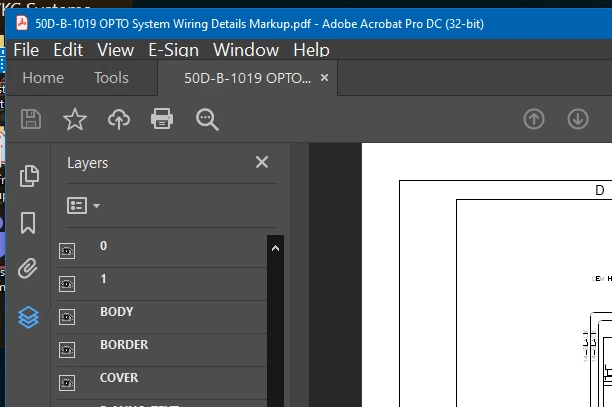Select the BODY layer name

(x=117, y=311)
